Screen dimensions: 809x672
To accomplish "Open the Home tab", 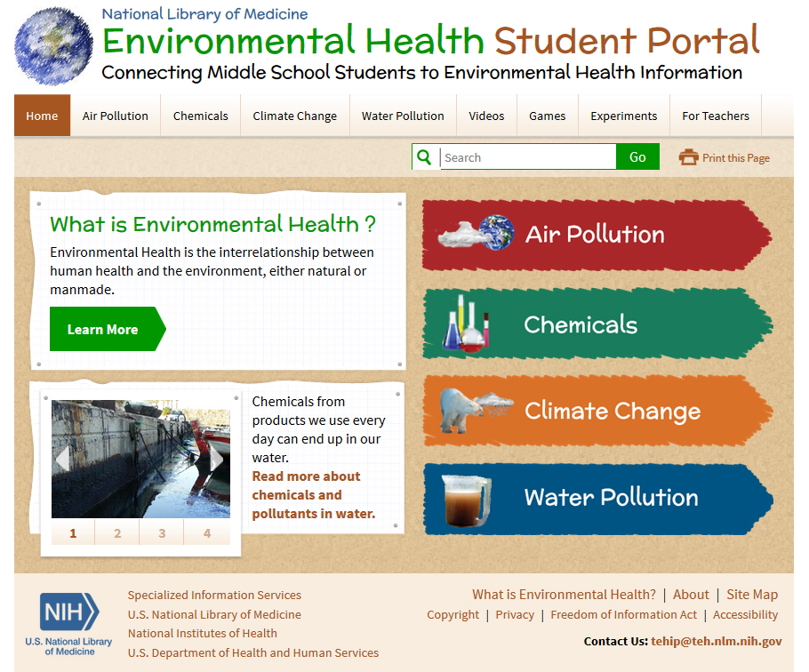I will [x=42, y=116].
